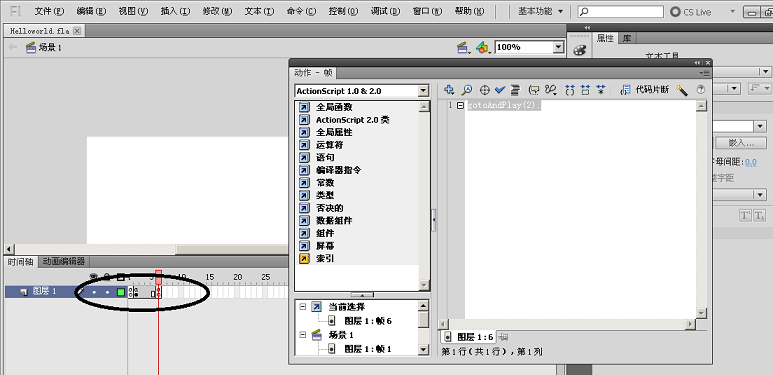Viewport: 773px width, 375px height.
Task: Click the edit symbols icon beside zoom box
Action: (x=483, y=47)
